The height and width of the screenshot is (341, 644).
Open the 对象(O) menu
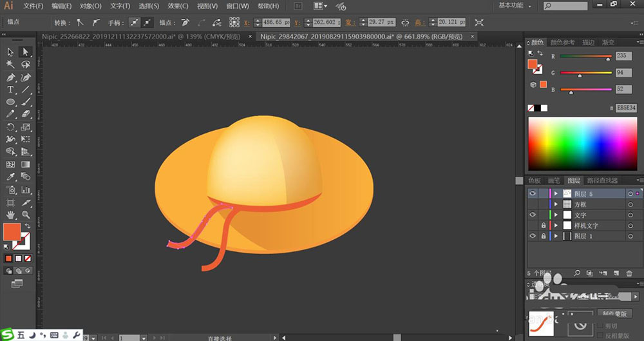click(91, 6)
